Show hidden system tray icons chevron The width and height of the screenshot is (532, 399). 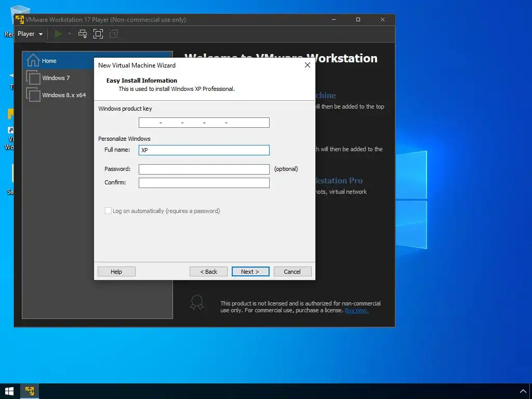click(x=523, y=391)
